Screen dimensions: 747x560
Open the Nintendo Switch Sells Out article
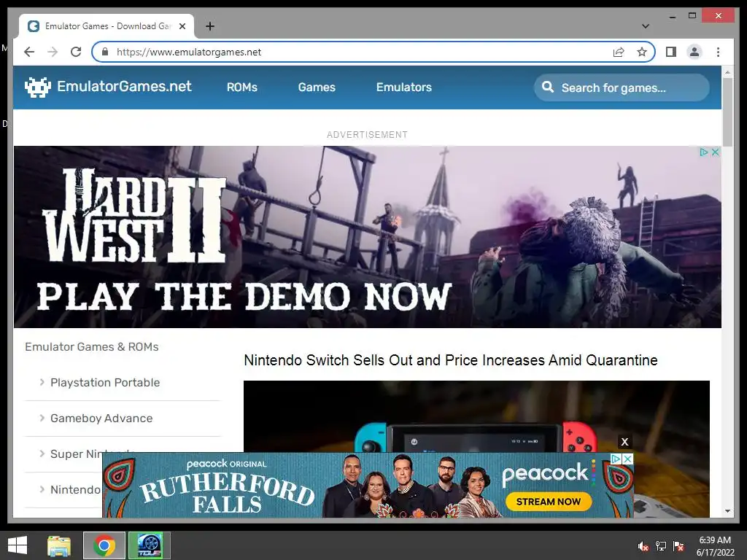(451, 360)
